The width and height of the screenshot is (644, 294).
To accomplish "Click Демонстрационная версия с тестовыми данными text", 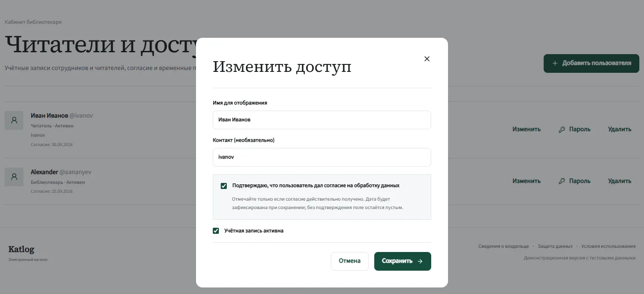I will [x=580, y=258].
